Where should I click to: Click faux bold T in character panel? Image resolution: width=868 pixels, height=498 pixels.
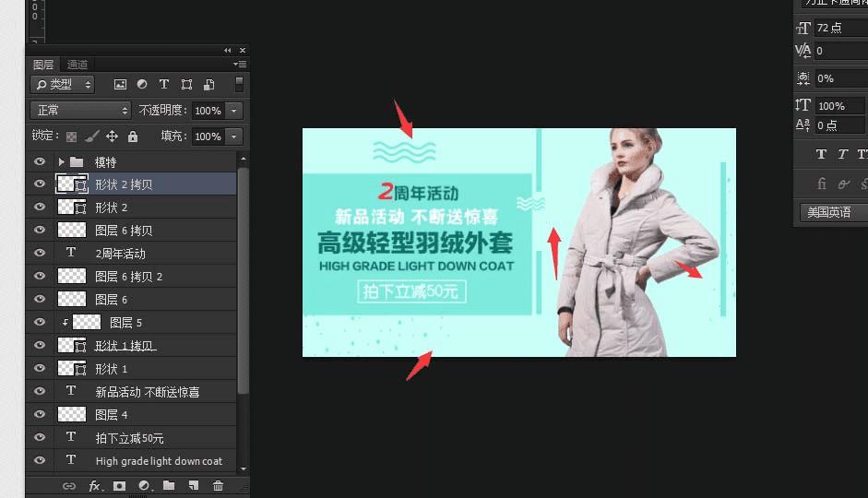[x=821, y=154]
